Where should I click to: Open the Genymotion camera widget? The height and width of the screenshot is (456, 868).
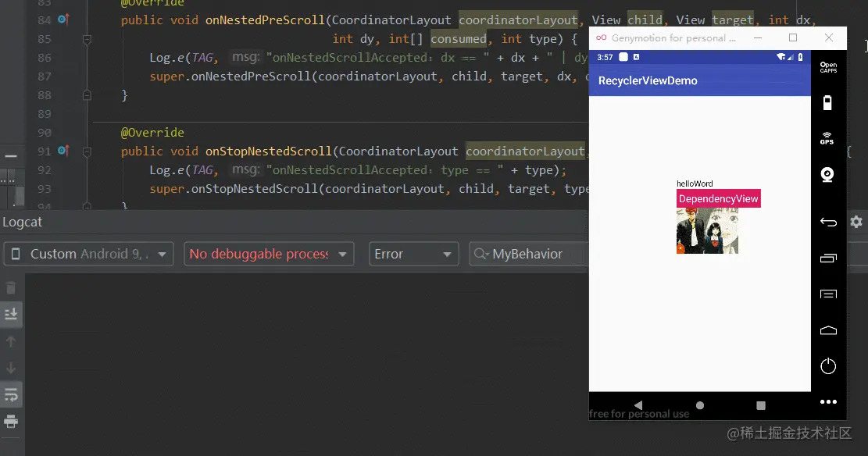(x=827, y=175)
